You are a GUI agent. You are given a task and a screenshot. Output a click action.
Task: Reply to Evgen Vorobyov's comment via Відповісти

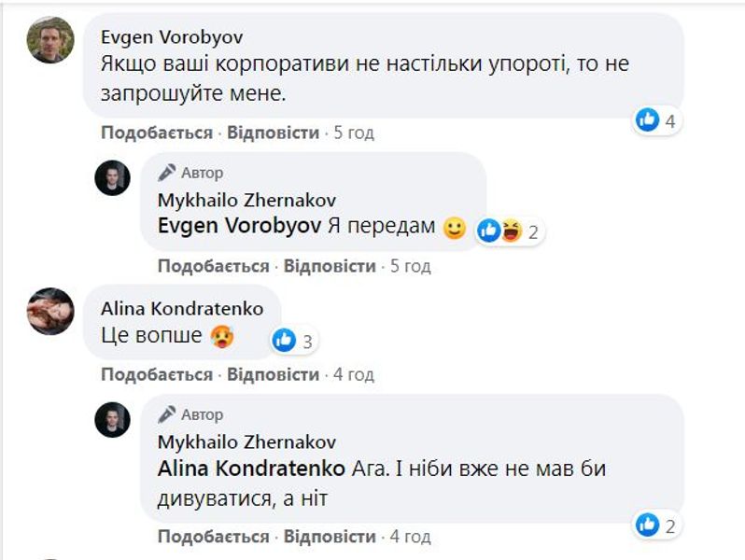point(274,133)
